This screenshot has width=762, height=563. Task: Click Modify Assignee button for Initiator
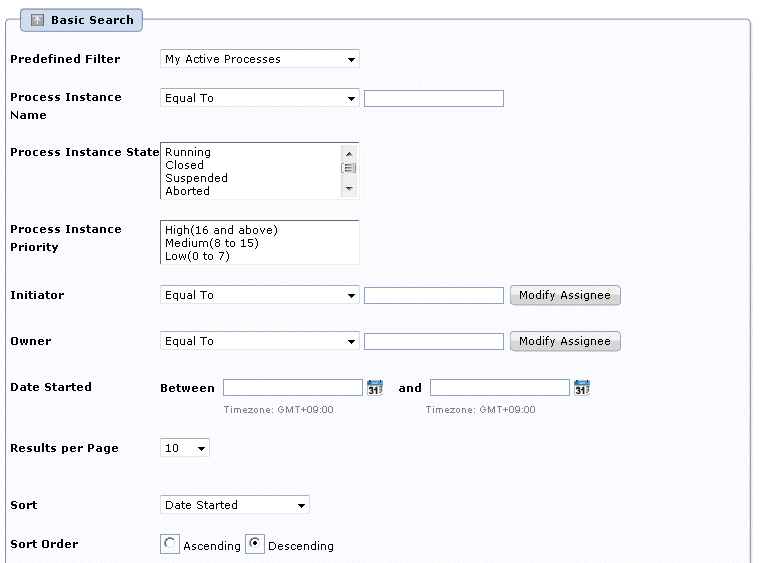tap(565, 295)
